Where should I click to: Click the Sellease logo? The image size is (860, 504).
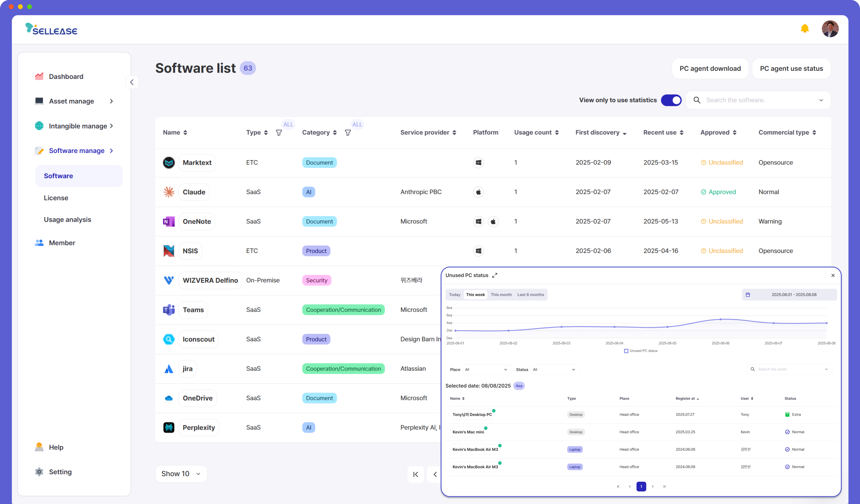tap(51, 29)
